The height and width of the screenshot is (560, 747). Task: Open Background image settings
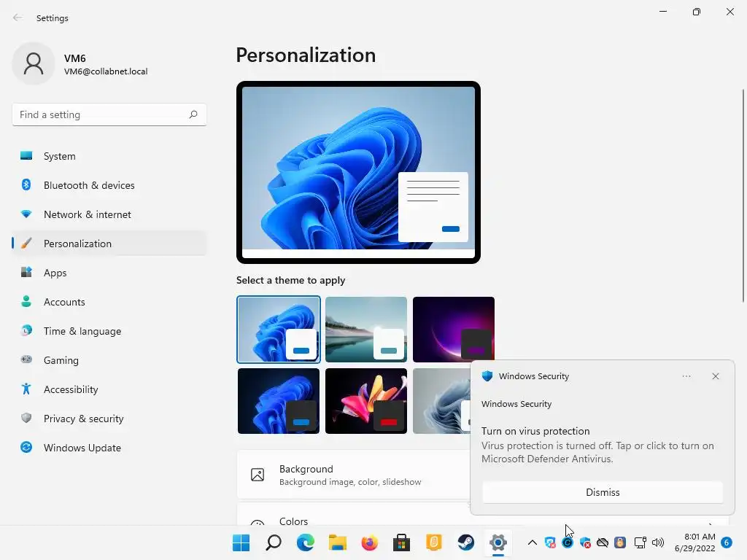354,475
